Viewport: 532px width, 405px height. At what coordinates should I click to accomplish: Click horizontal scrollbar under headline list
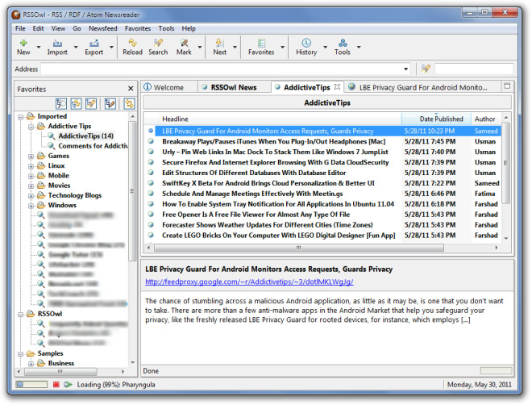(x=298, y=248)
